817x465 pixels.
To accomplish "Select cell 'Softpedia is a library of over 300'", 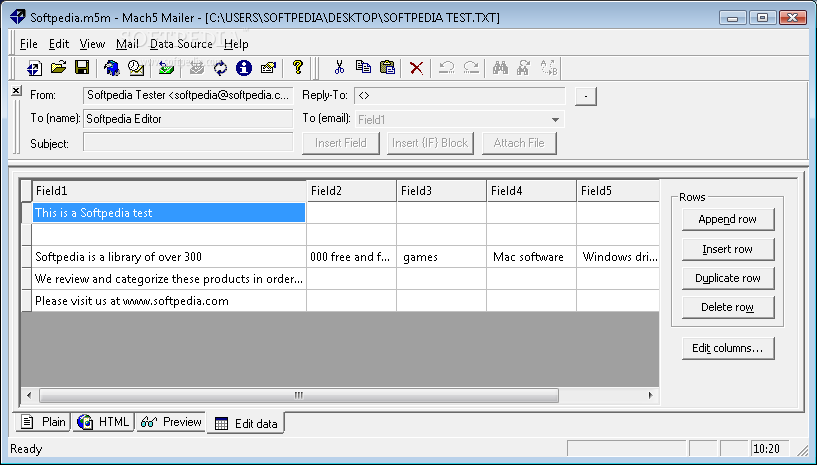I will (x=169, y=257).
